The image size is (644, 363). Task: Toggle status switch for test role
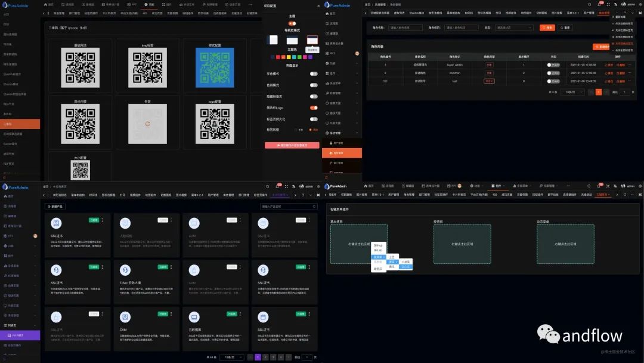[553, 81]
